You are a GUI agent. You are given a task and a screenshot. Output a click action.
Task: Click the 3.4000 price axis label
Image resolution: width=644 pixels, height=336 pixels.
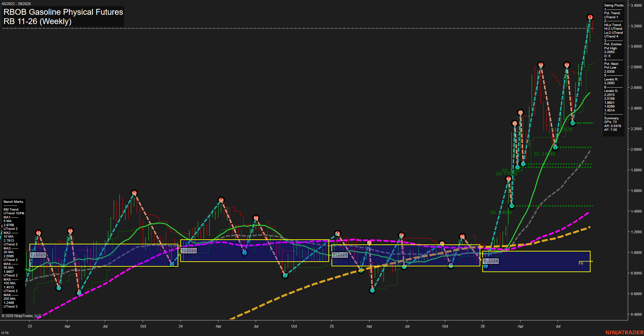pyautogui.click(x=636, y=5)
